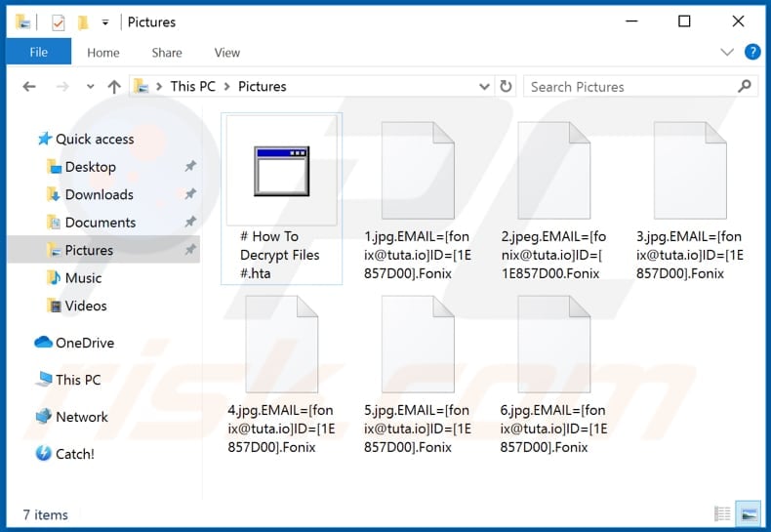Click the 2.jpeg.EMAIL=[fonix@tuta.io] file name
Screen dimensions: 771x532
[553, 255]
